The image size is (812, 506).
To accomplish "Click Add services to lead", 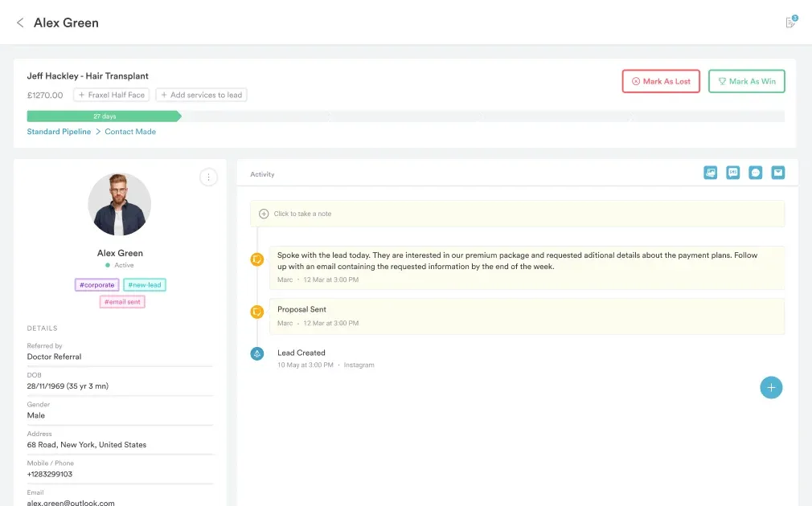I will coord(201,95).
